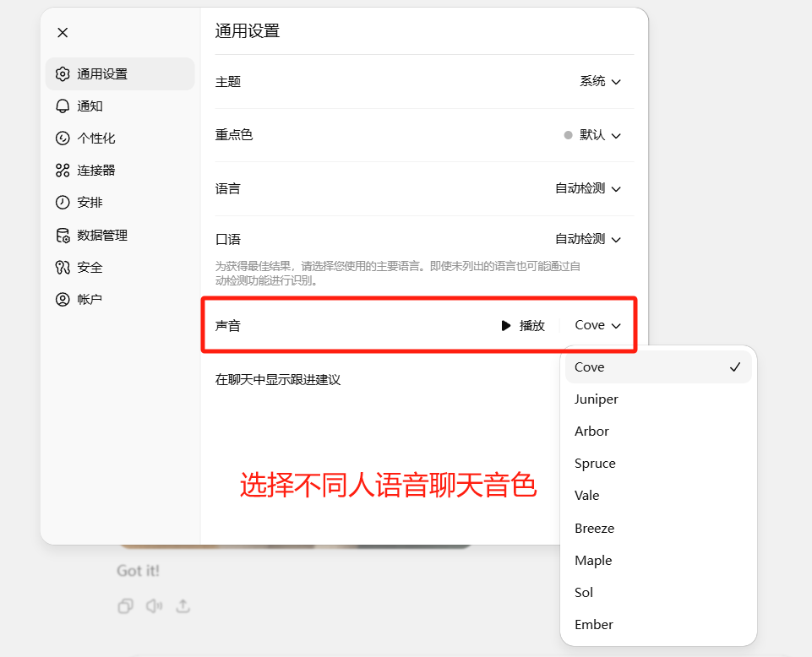Switch to the 安全 settings section
Image resolution: width=812 pixels, height=657 pixels.
pyautogui.click(x=63, y=267)
